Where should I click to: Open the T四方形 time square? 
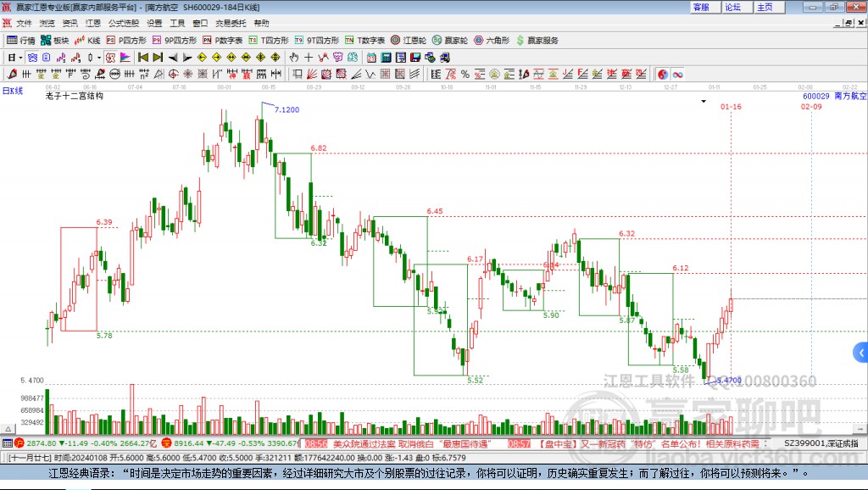pos(269,41)
